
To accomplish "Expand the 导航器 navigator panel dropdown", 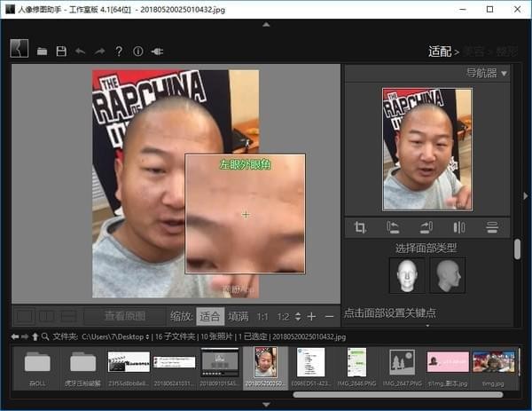I will [x=504, y=73].
